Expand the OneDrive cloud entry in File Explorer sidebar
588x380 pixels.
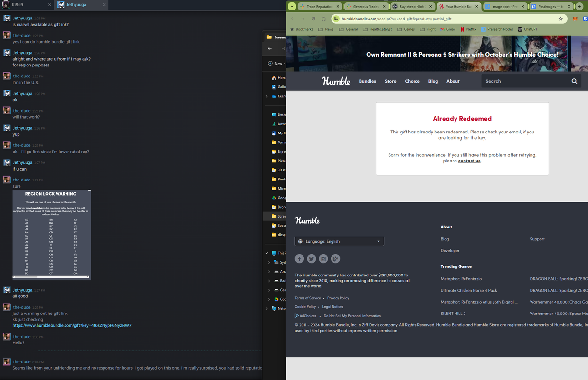coord(267,96)
